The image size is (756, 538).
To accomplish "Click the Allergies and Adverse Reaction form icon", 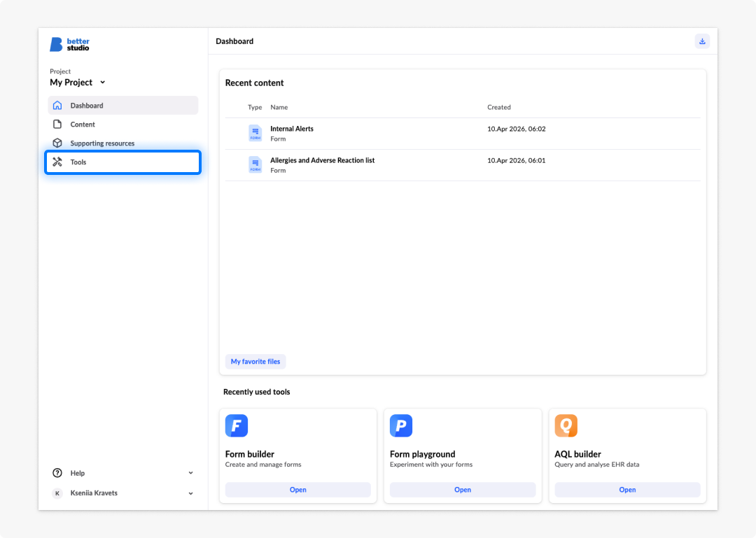I will (x=255, y=165).
